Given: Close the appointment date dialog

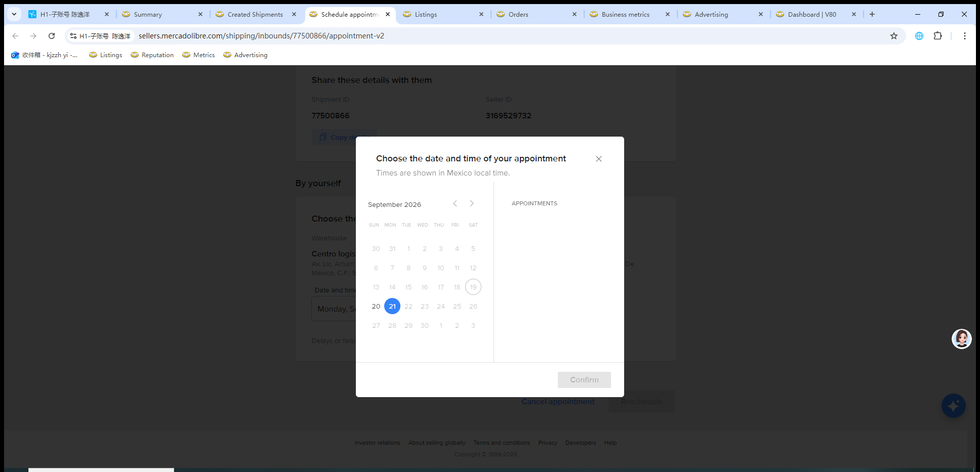Looking at the screenshot, I should point(598,159).
